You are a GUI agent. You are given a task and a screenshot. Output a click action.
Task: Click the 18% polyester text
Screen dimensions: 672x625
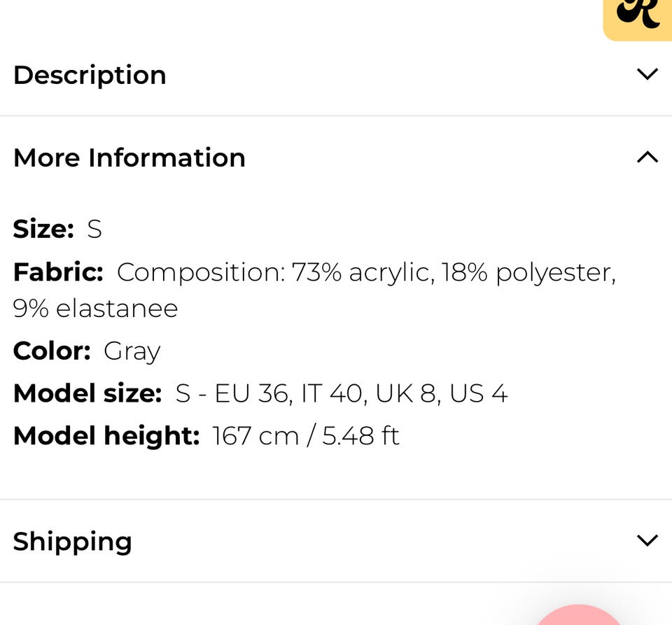click(528, 272)
